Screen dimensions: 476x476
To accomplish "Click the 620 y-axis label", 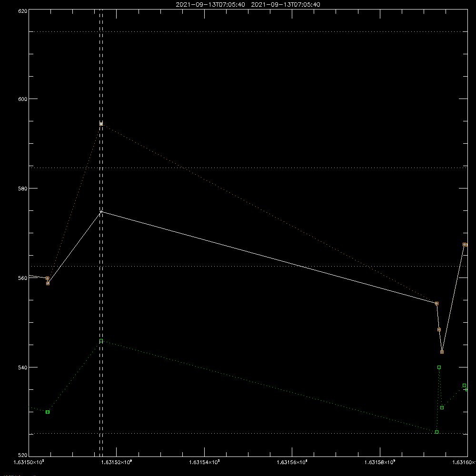I will 23,11.
